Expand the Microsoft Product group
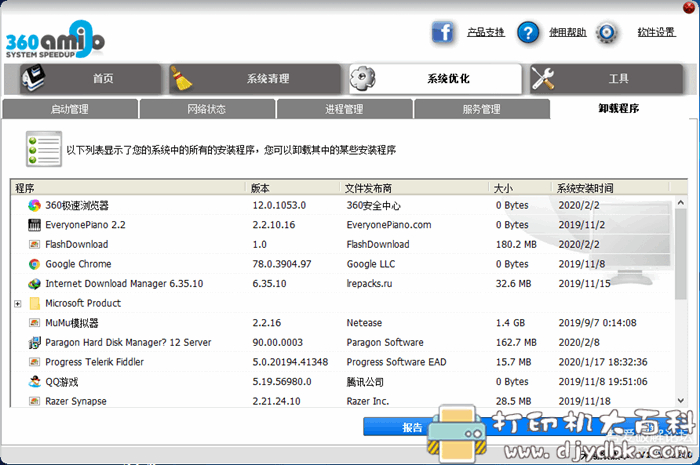 (x=17, y=304)
